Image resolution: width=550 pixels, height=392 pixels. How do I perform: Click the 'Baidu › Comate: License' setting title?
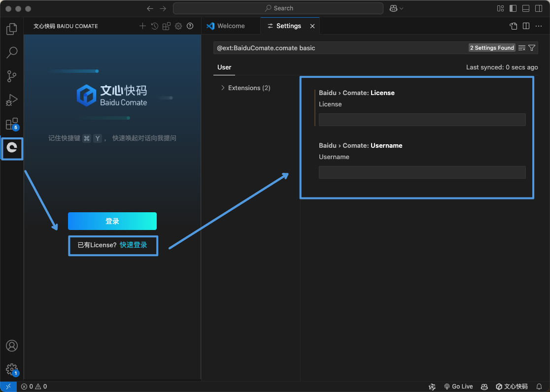click(357, 93)
